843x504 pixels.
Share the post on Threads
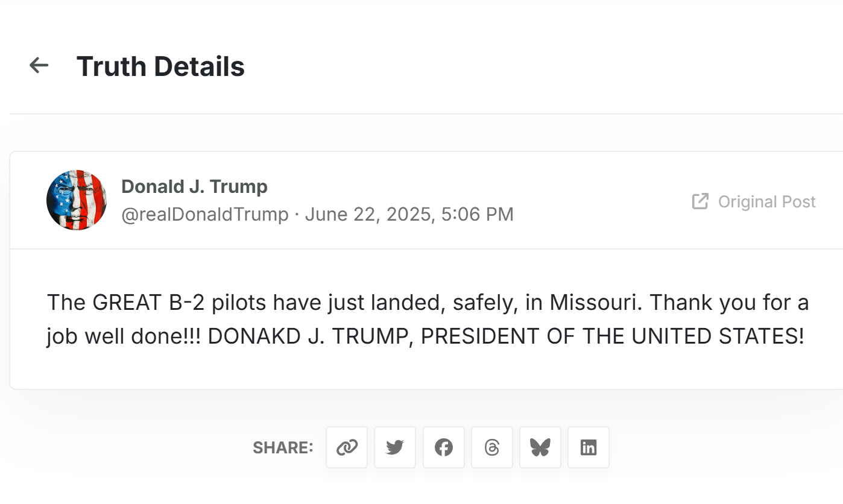pyautogui.click(x=492, y=447)
